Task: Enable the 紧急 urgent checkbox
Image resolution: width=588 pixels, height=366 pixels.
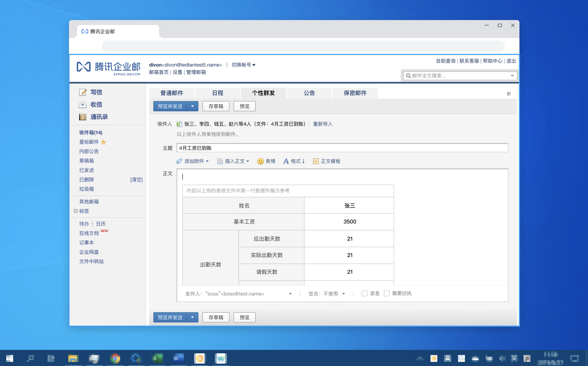Action: (365, 293)
